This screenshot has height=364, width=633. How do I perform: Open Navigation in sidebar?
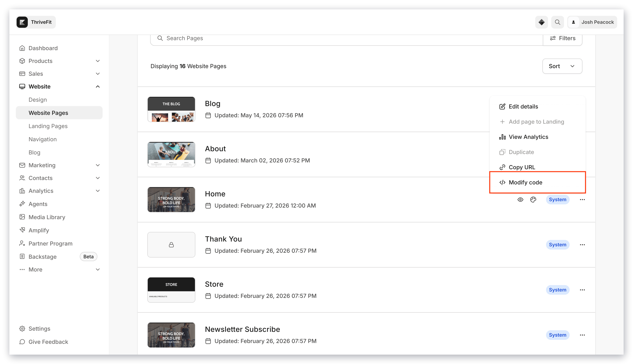pyautogui.click(x=43, y=139)
